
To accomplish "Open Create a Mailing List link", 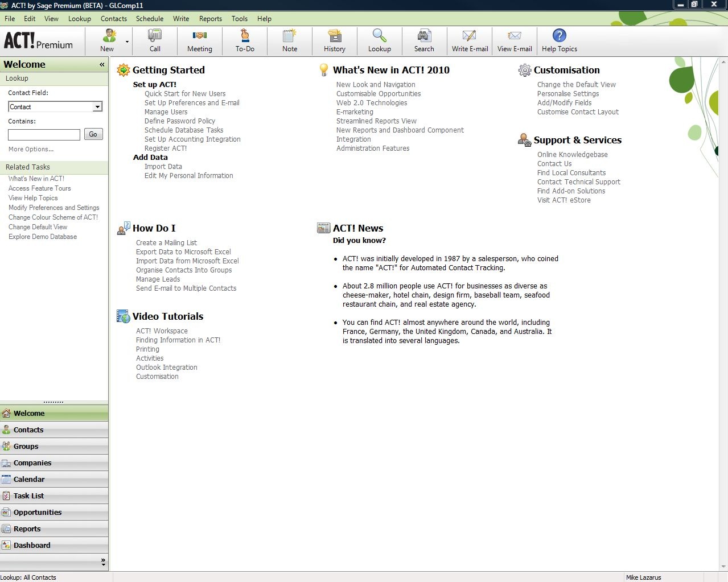I will pos(166,243).
